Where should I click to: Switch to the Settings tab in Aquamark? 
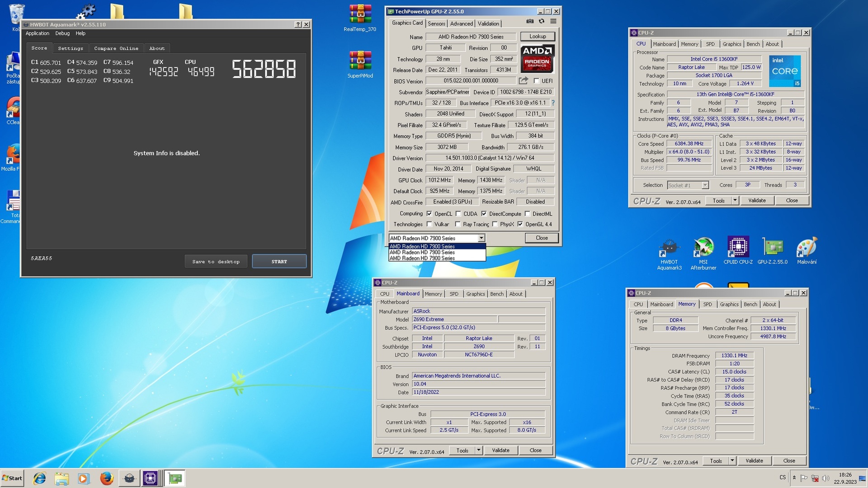pos(71,48)
